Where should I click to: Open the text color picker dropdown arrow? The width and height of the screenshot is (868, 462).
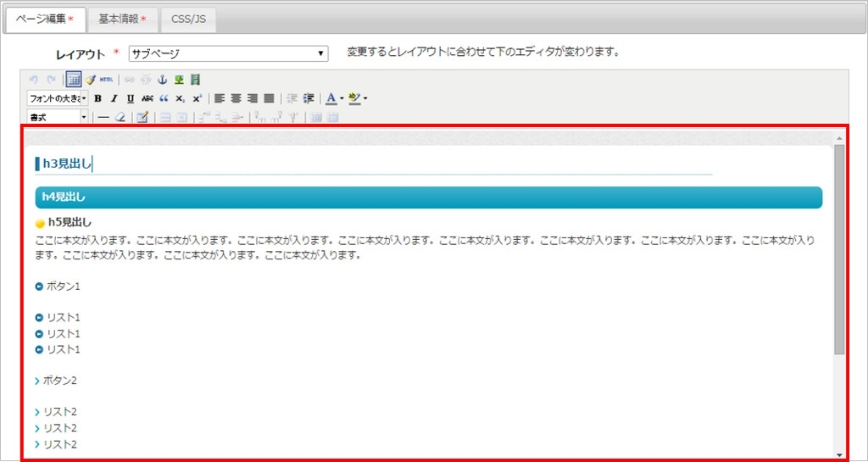[x=342, y=98]
